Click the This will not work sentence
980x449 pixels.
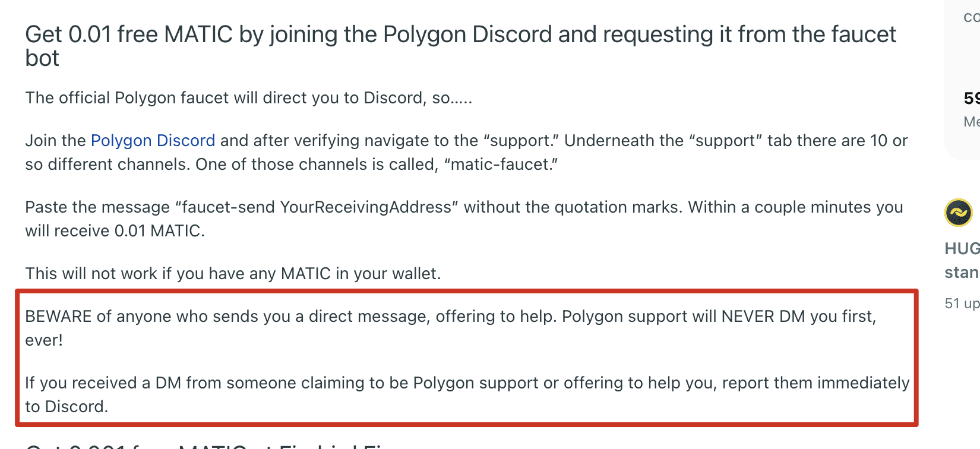(233, 274)
